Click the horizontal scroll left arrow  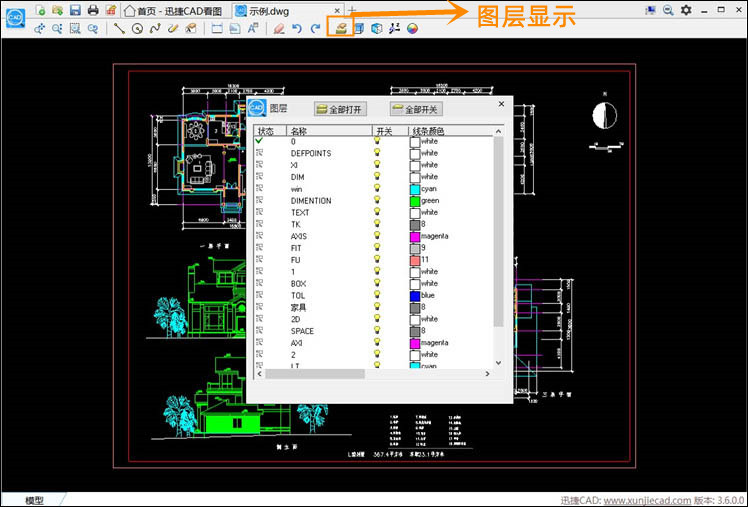(x=260, y=373)
